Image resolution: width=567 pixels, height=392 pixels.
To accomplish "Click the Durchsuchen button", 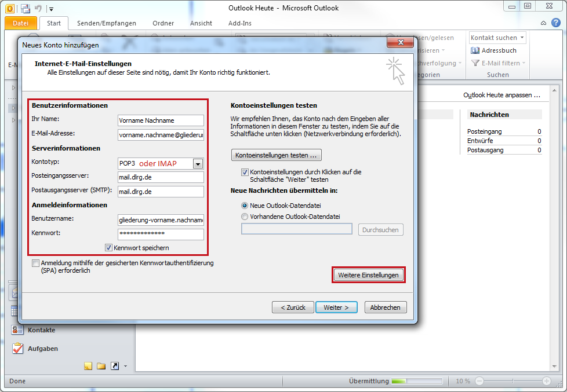I will (x=380, y=230).
